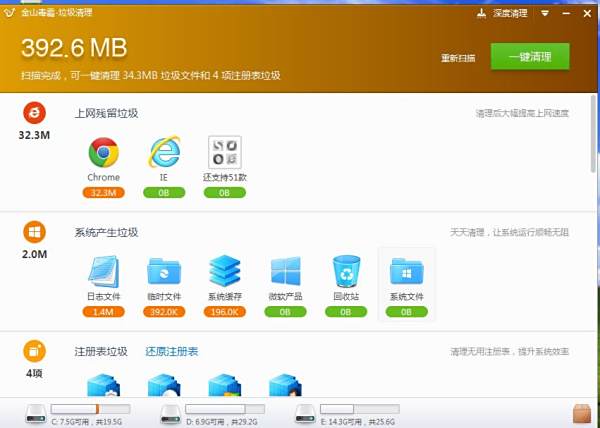Select the 回收站 recycle bin icon
Image resolution: width=600 pixels, height=428 pixels.
346,271
